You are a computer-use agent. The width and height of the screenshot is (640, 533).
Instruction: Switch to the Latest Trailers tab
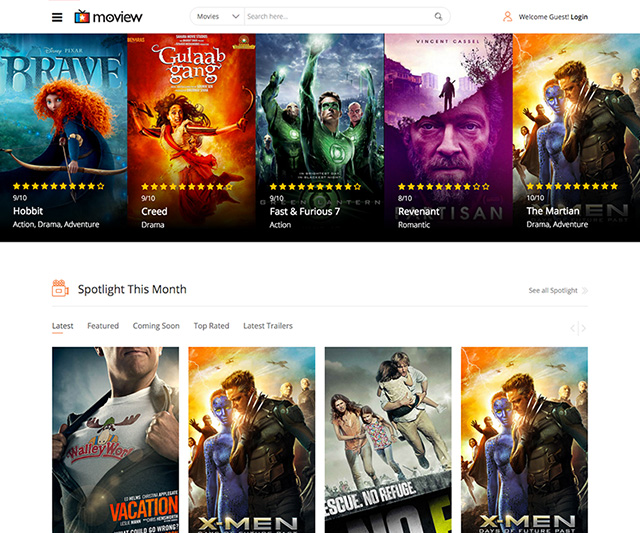(x=268, y=326)
